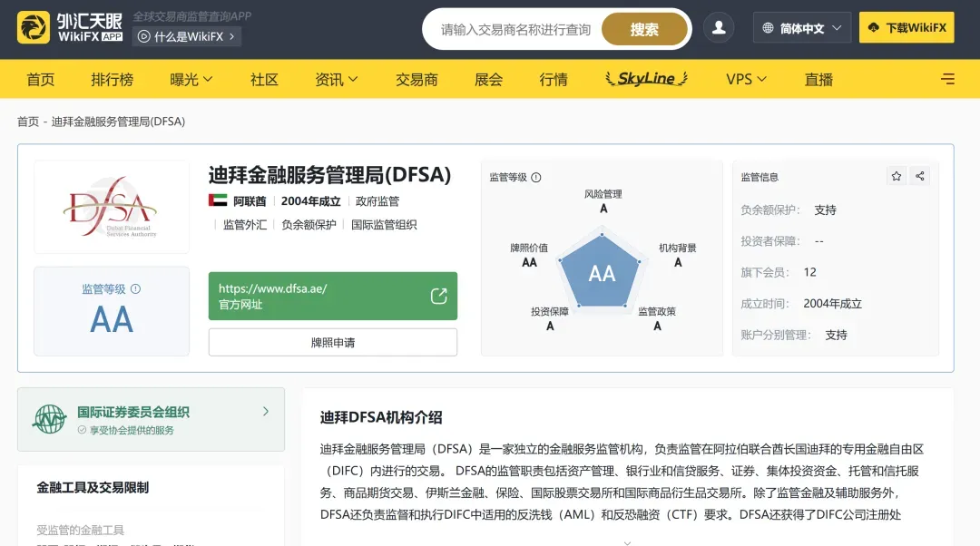Open the SkyLine navigation item
The width and height of the screenshot is (980, 546).
(x=646, y=79)
